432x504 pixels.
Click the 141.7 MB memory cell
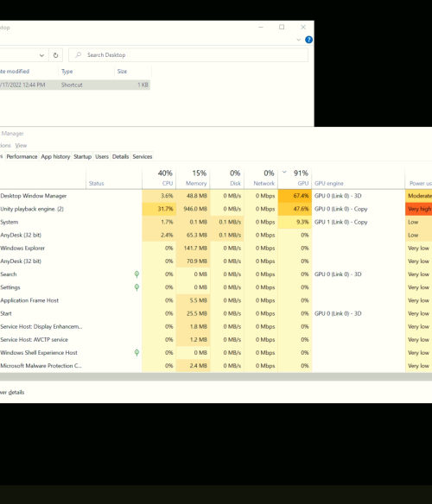(x=194, y=249)
